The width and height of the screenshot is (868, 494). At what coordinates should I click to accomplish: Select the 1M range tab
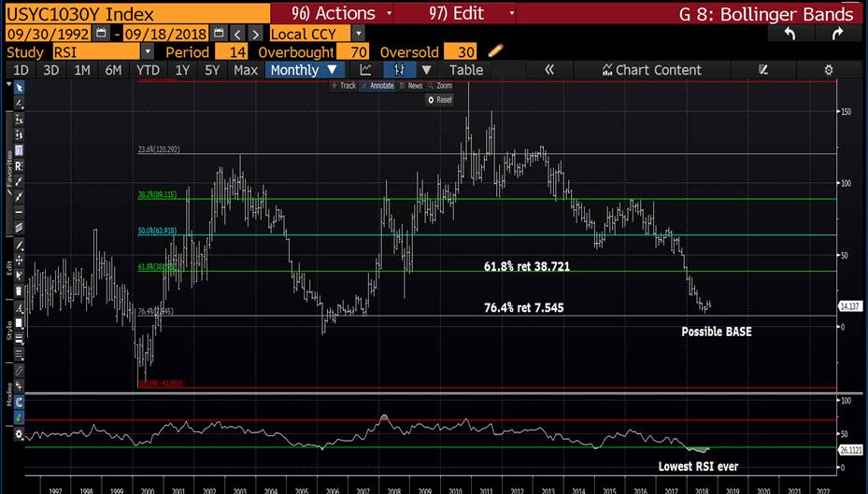82,70
